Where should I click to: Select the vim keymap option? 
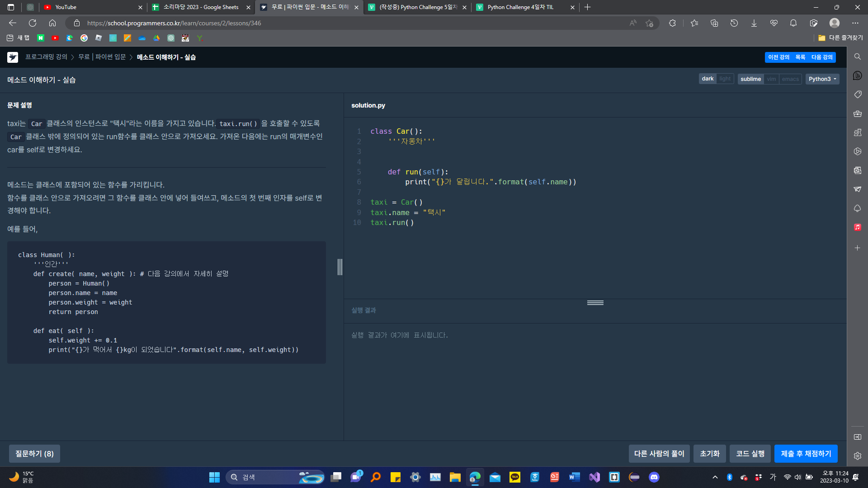click(x=771, y=79)
